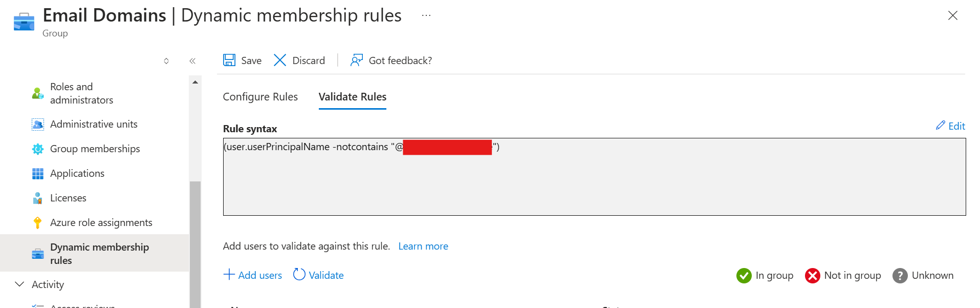Collapse the sidebar with the double chevron
980x308 pixels.
193,60
